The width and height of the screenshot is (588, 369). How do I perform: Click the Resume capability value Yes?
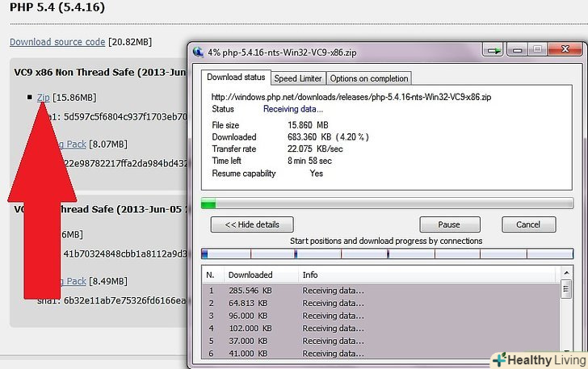(316, 174)
